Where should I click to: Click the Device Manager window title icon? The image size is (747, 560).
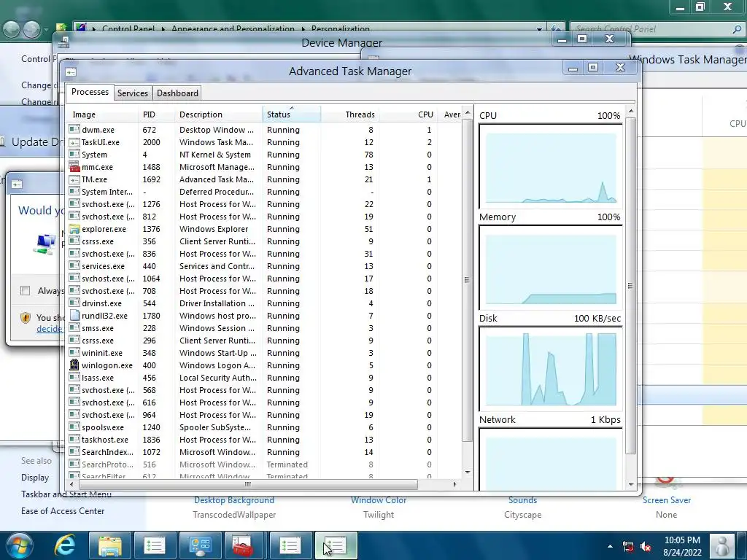point(63,43)
